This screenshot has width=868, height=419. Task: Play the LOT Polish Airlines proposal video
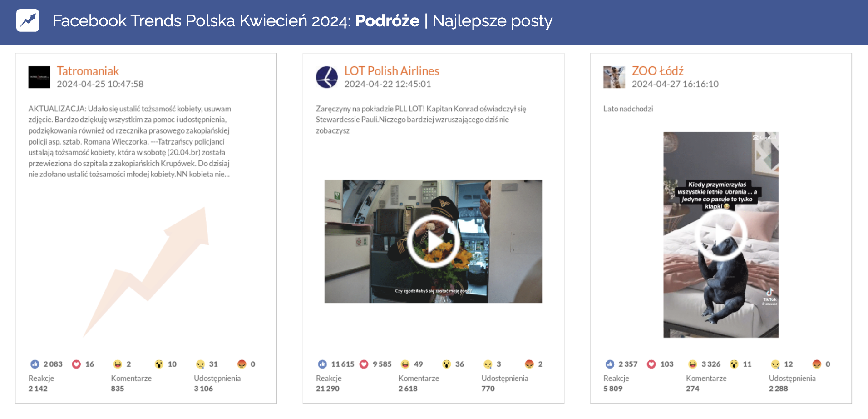pos(433,241)
